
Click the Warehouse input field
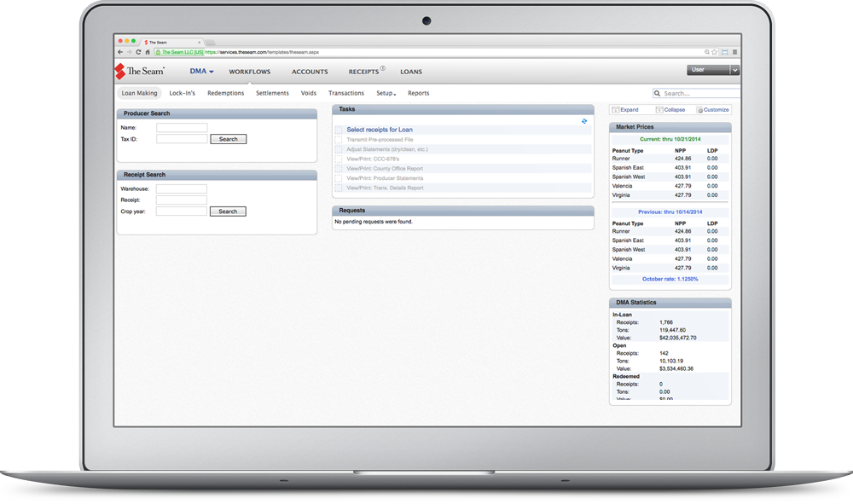coord(181,189)
